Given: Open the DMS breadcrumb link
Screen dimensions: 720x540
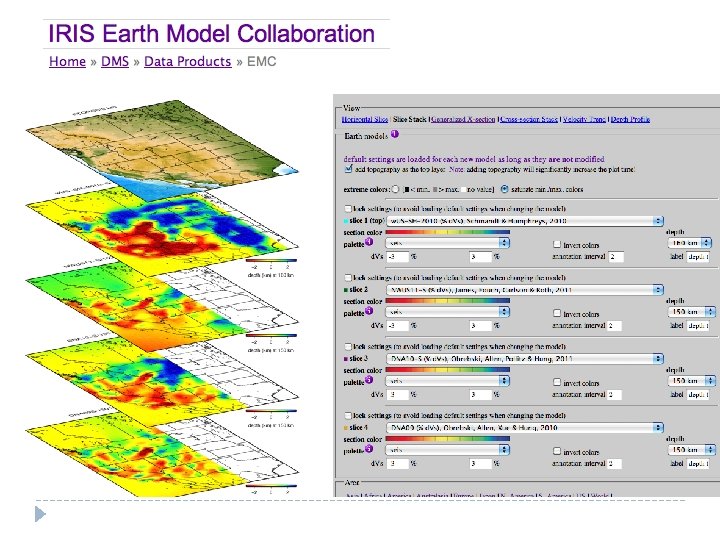Looking at the screenshot, I should [115, 62].
